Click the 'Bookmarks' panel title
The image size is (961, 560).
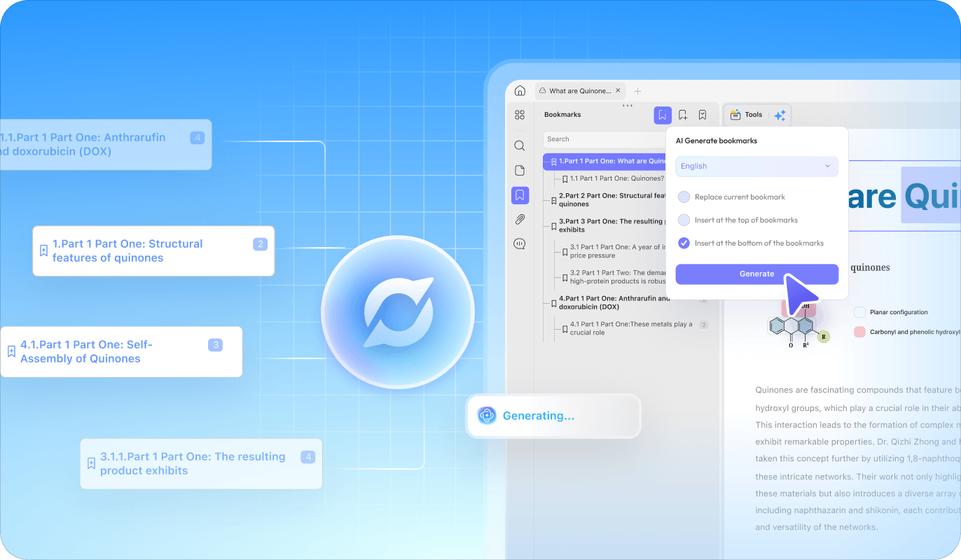[562, 115]
